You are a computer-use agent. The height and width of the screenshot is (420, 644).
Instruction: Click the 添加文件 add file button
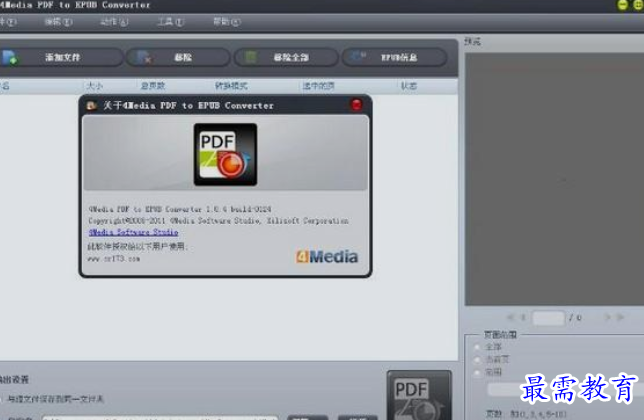coord(60,57)
